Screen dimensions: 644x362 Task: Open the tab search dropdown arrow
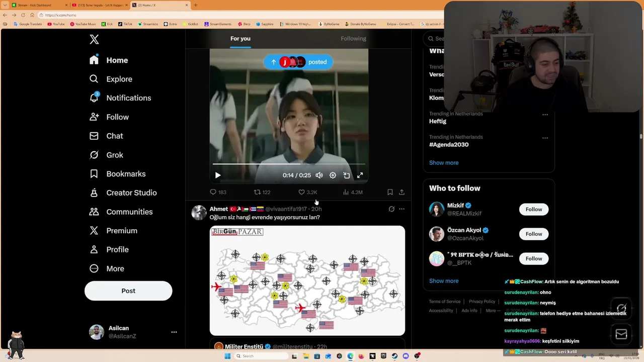pyautogui.click(x=5, y=5)
